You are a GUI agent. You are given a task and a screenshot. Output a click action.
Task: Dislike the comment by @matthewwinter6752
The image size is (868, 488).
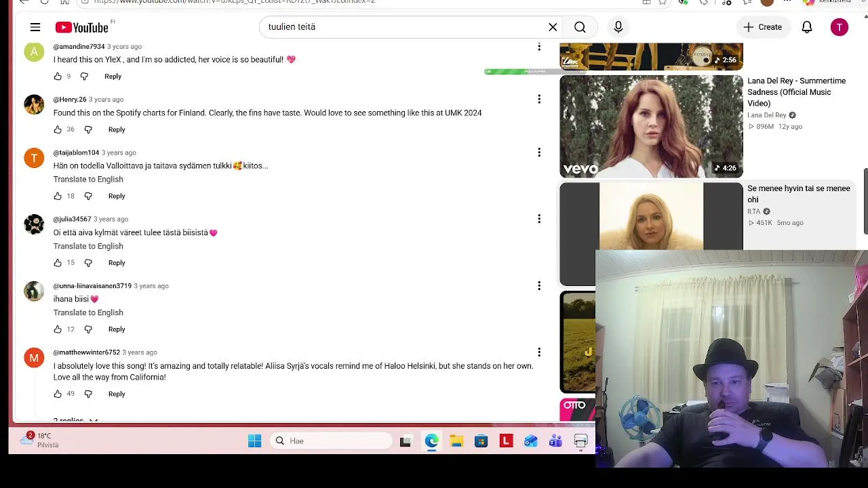pos(88,394)
